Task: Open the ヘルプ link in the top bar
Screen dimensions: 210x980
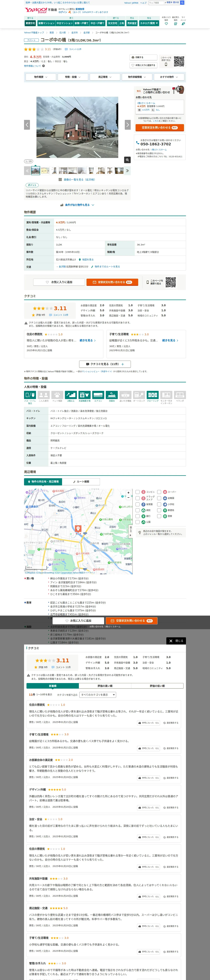Action: click(x=143, y=3)
